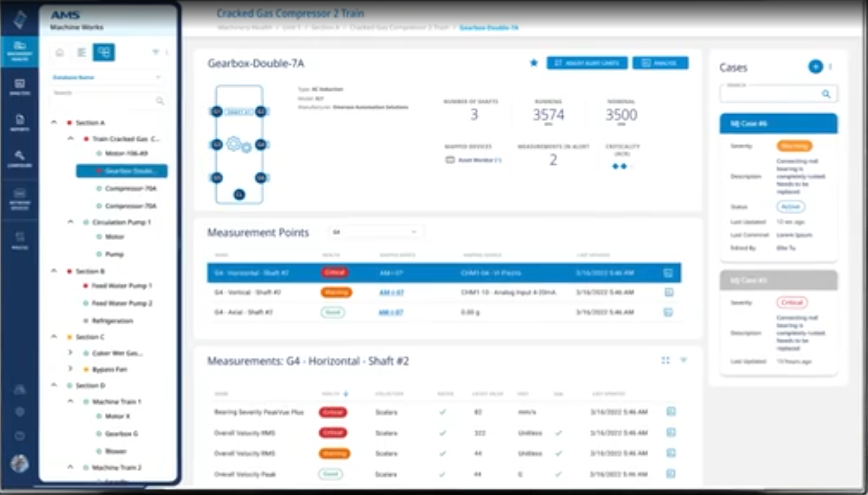The image size is (868, 495).
Task: Collapse the Section A tree node
Action: click(x=55, y=122)
